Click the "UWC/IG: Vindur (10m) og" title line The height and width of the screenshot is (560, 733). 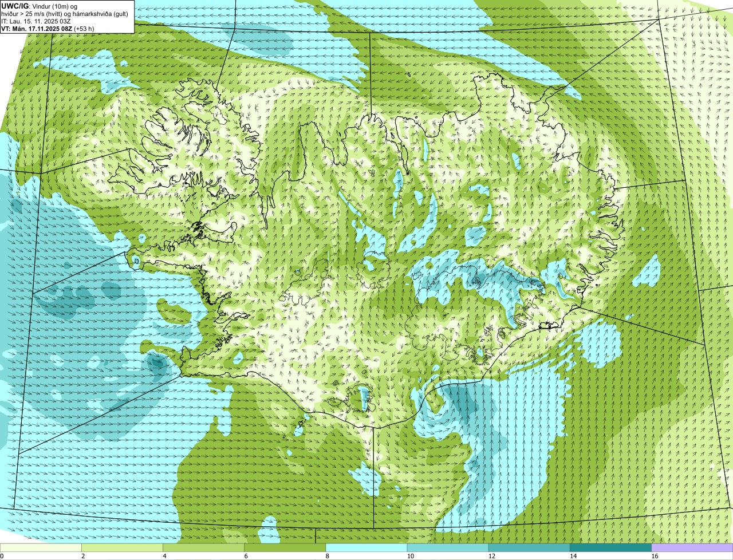[x=40, y=6]
